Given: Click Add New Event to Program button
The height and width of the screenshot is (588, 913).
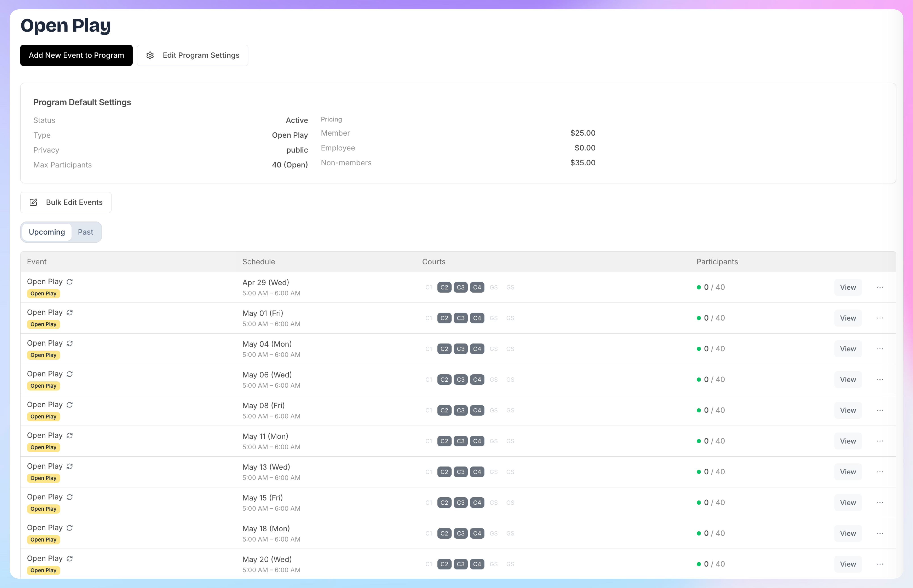Looking at the screenshot, I should pos(76,55).
